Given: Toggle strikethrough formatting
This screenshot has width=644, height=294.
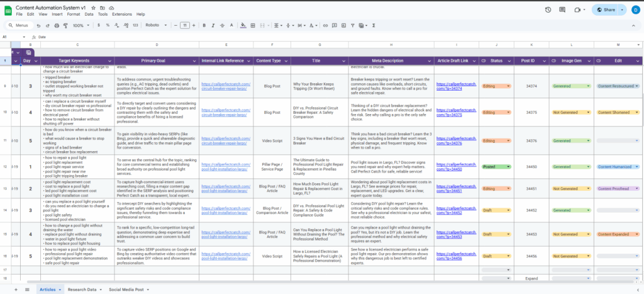Looking at the screenshot, I should pos(222,25).
